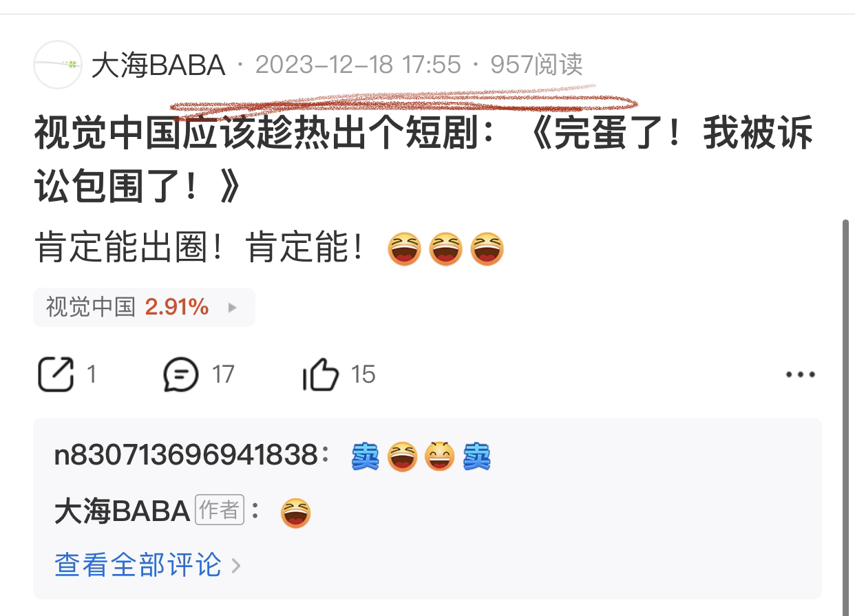Tap the first blue 卖 sticker in the comment
Image resolution: width=855 pixels, height=616 pixels.
[366, 456]
